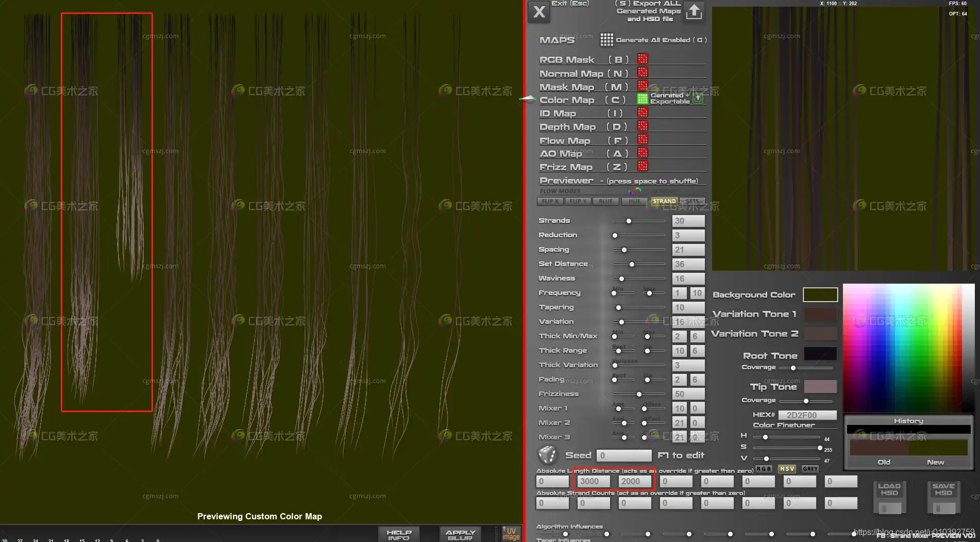Click the Seed input field
980x542 pixels.
click(x=623, y=455)
